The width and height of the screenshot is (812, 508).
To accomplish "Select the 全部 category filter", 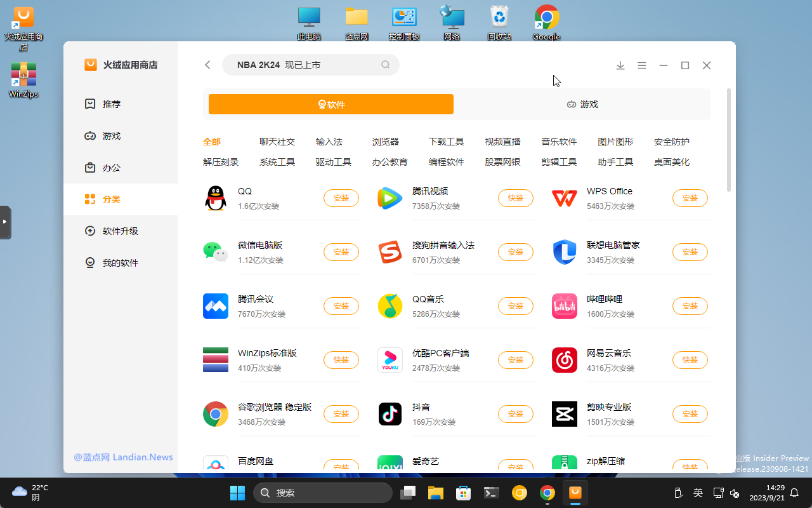I will click(x=212, y=142).
